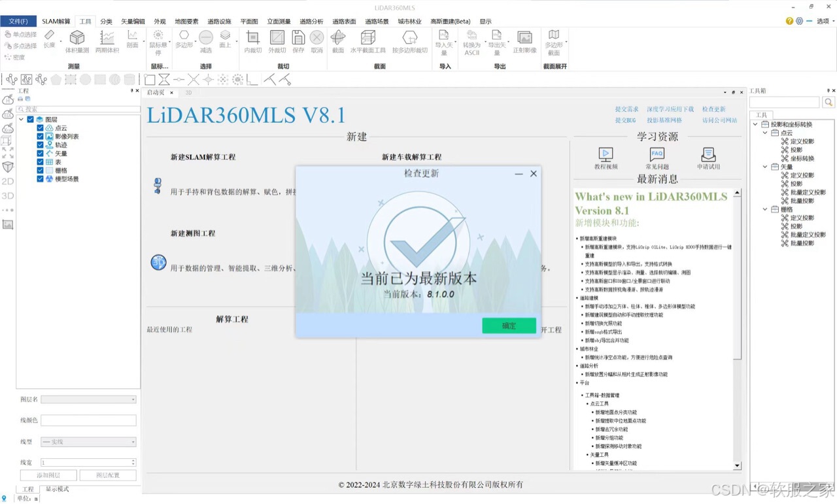Collapse the 图层 tree node
The image size is (837, 504).
point(22,120)
